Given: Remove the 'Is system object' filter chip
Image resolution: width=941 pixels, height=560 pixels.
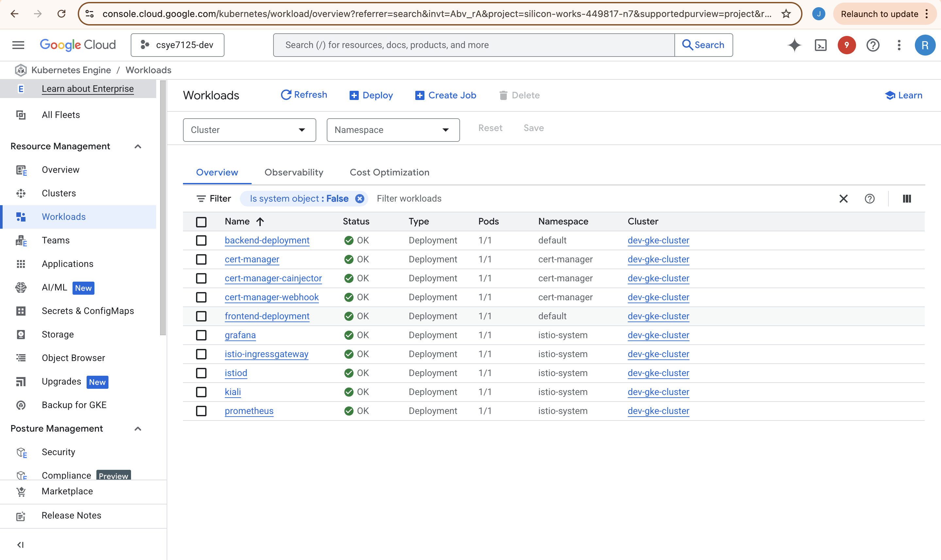Looking at the screenshot, I should tap(359, 199).
